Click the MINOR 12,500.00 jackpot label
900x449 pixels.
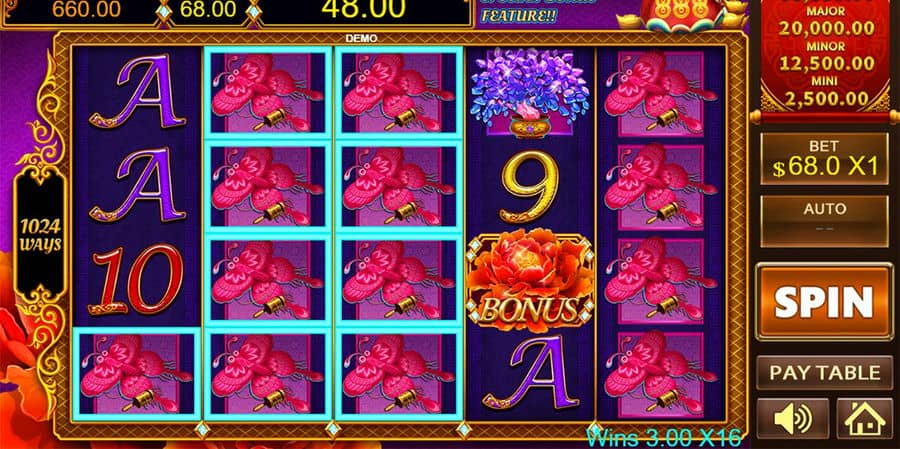point(825,56)
